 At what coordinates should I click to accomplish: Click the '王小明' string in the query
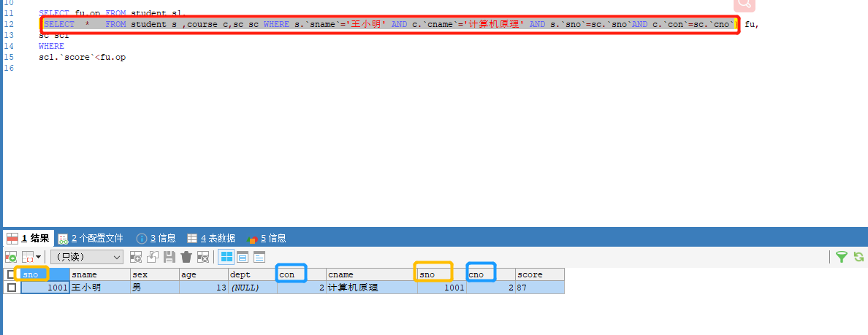point(366,24)
